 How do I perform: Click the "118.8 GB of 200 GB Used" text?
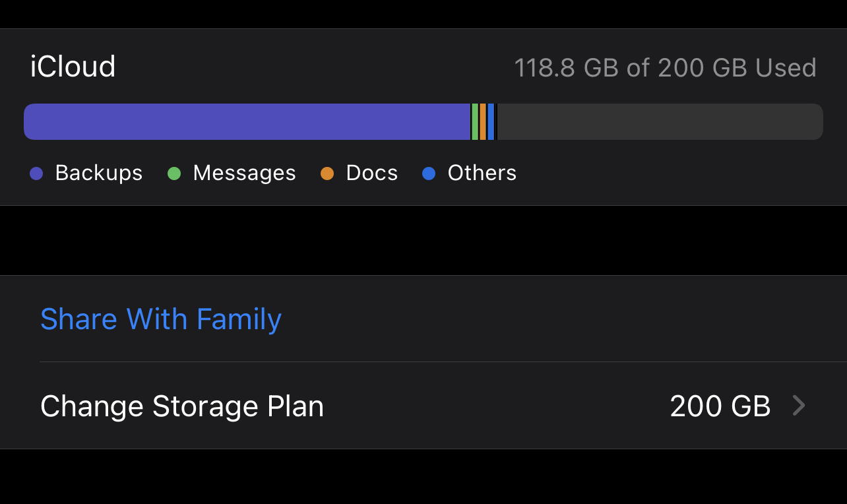(665, 68)
